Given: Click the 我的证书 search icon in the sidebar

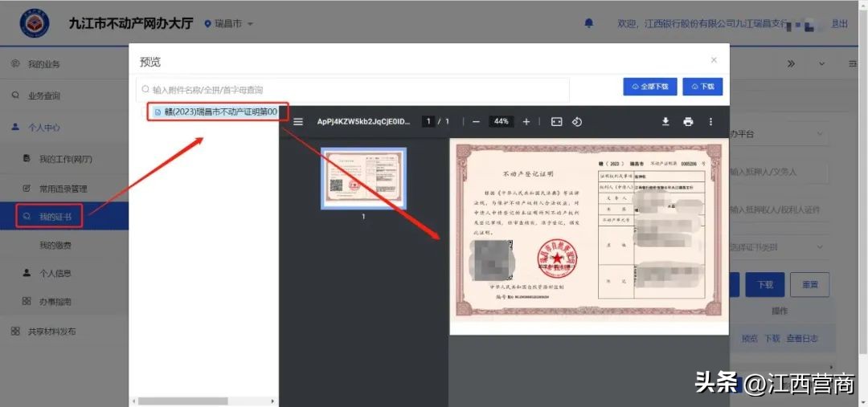Looking at the screenshot, I should (x=25, y=216).
